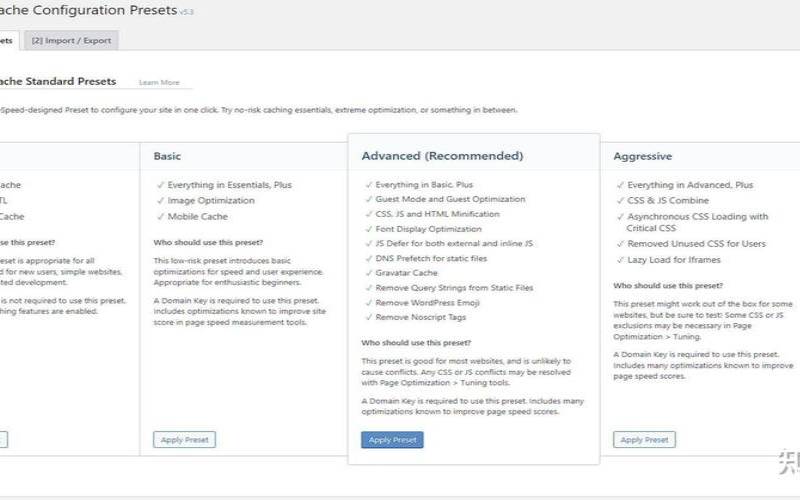Open the Import / Export tab
This screenshot has height=500, width=800.
tap(73, 41)
